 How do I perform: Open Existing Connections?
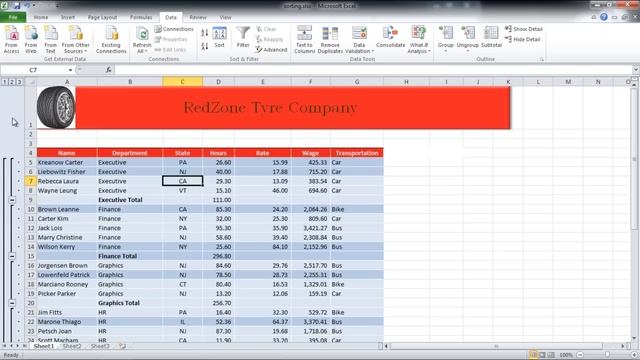(111, 39)
